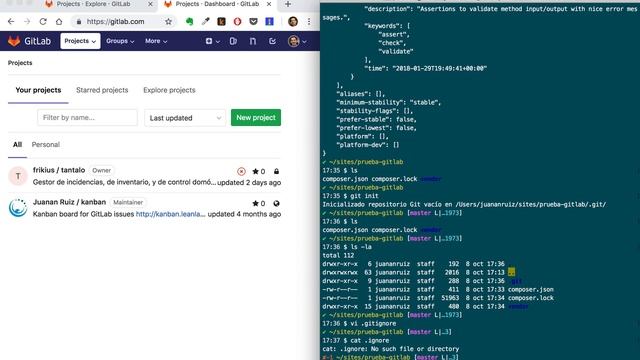Click the green New project button

[256, 118]
